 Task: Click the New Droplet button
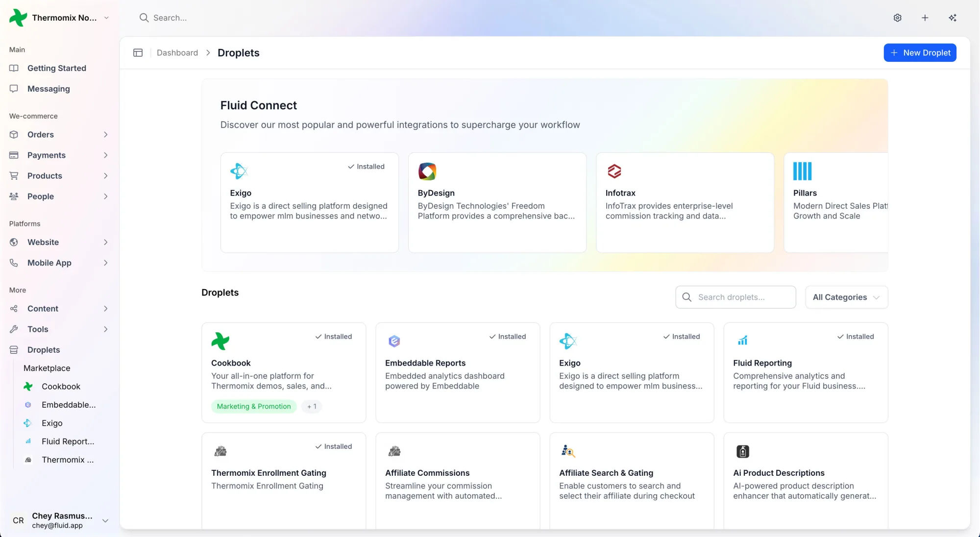pos(920,52)
